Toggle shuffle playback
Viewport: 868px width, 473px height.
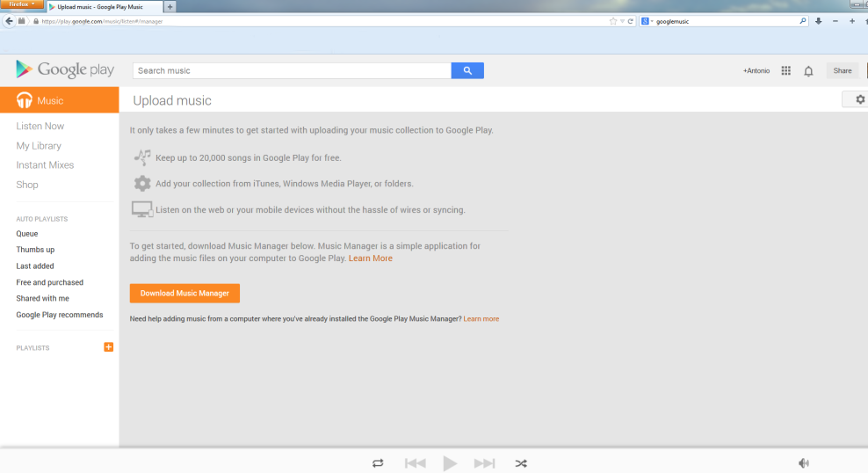tap(521, 463)
